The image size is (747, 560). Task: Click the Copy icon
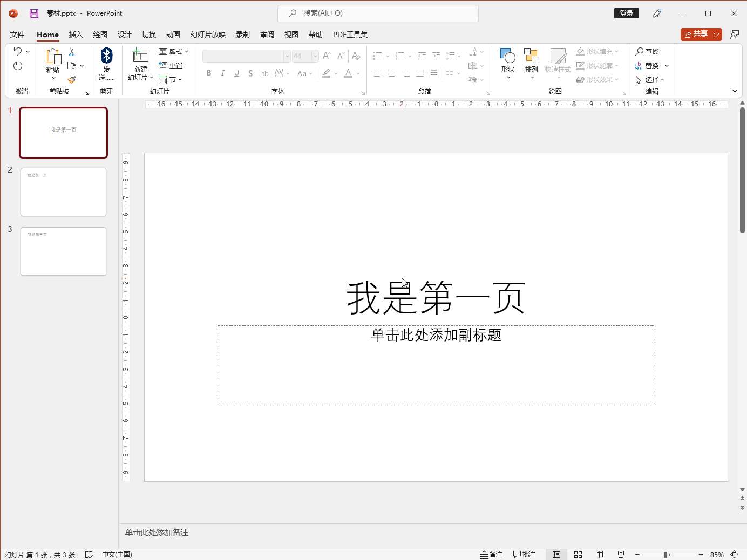click(x=72, y=66)
